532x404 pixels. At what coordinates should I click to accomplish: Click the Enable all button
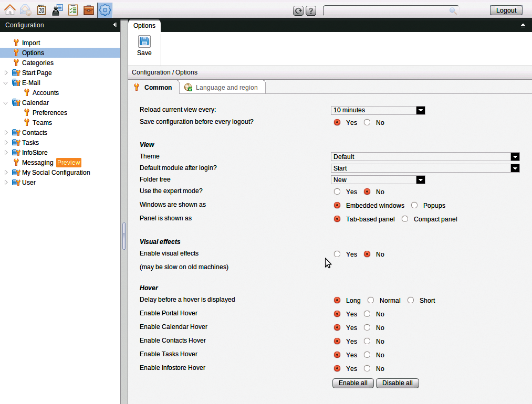353,383
